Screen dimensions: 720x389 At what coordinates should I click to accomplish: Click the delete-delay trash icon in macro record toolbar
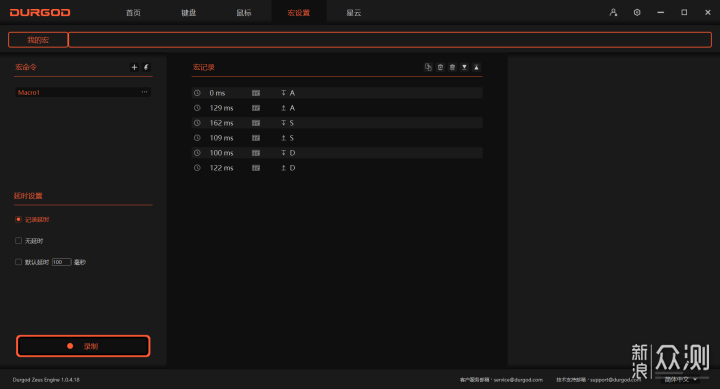click(440, 67)
